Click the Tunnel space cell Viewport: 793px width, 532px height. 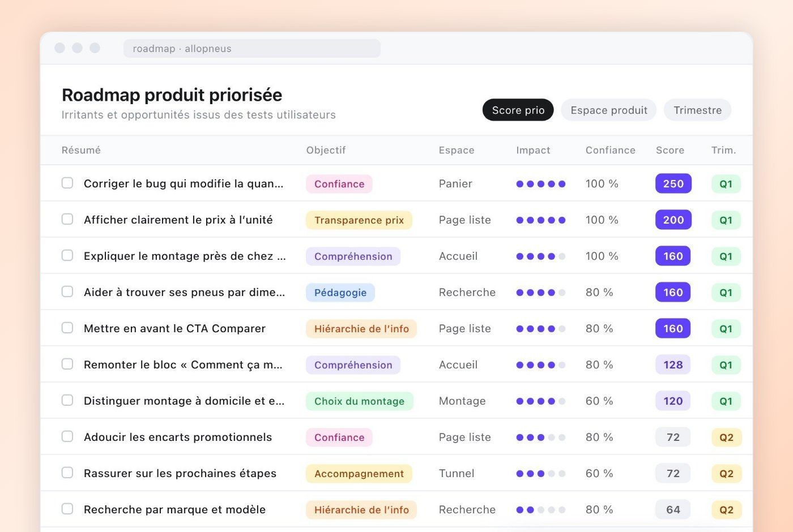(457, 473)
